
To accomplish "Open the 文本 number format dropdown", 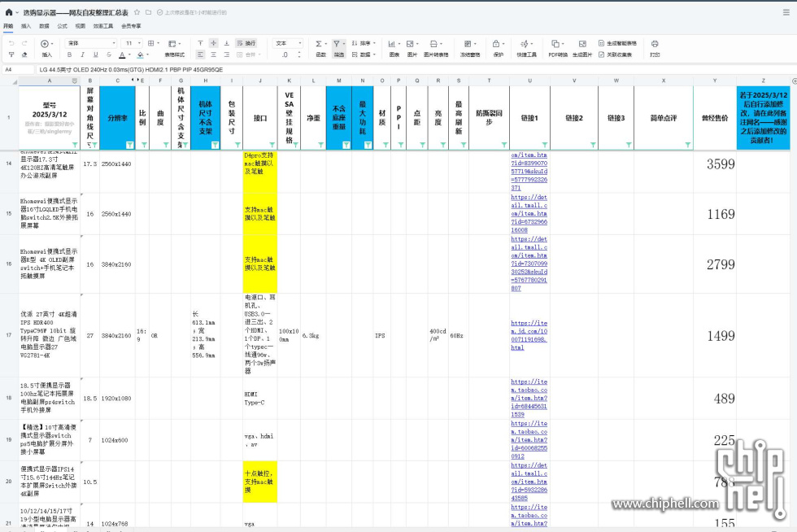I will 288,44.
